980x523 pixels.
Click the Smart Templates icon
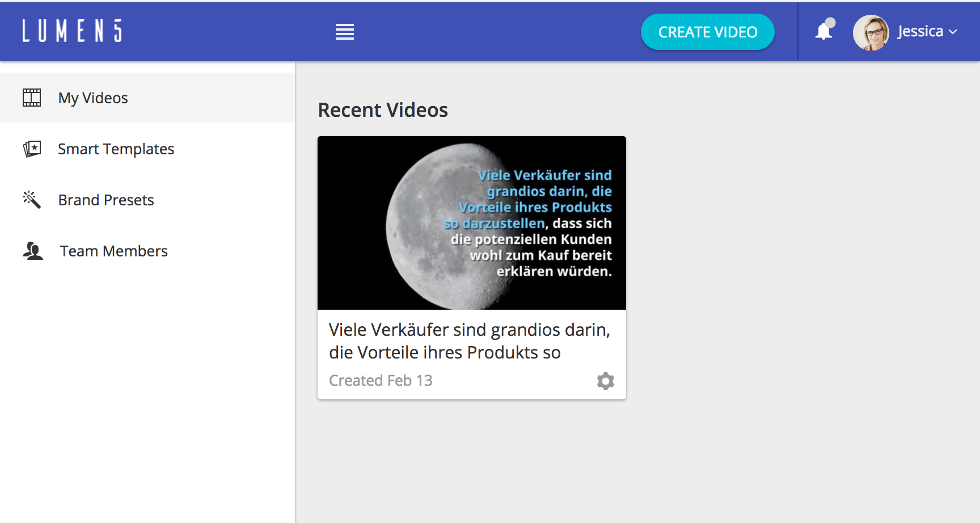[x=32, y=149]
